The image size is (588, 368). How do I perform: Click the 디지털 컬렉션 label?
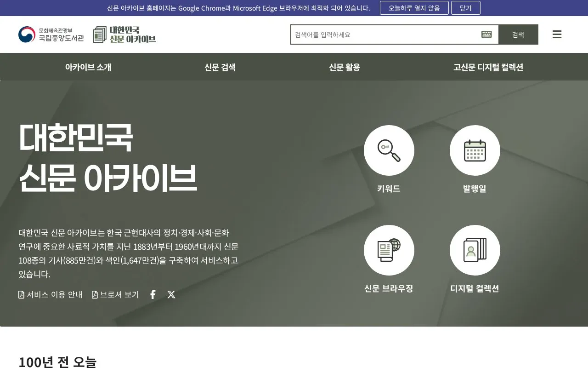pos(475,288)
